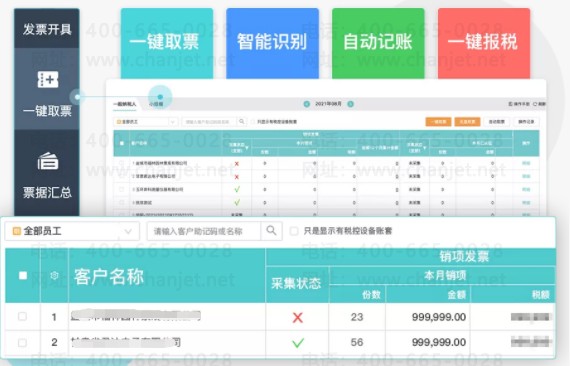Expand the small 全部员工 dropdown in background panel
This screenshot has width=570, height=366.
[145, 122]
